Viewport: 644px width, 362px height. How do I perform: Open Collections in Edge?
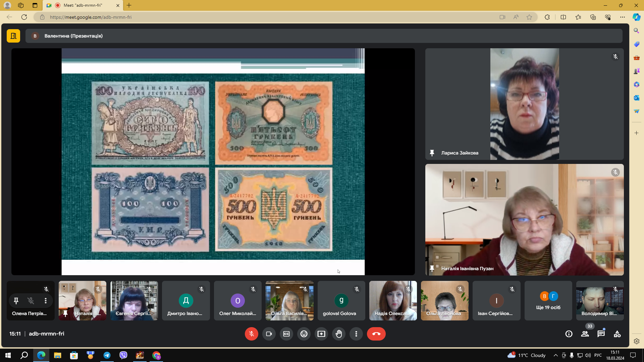click(x=593, y=17)
